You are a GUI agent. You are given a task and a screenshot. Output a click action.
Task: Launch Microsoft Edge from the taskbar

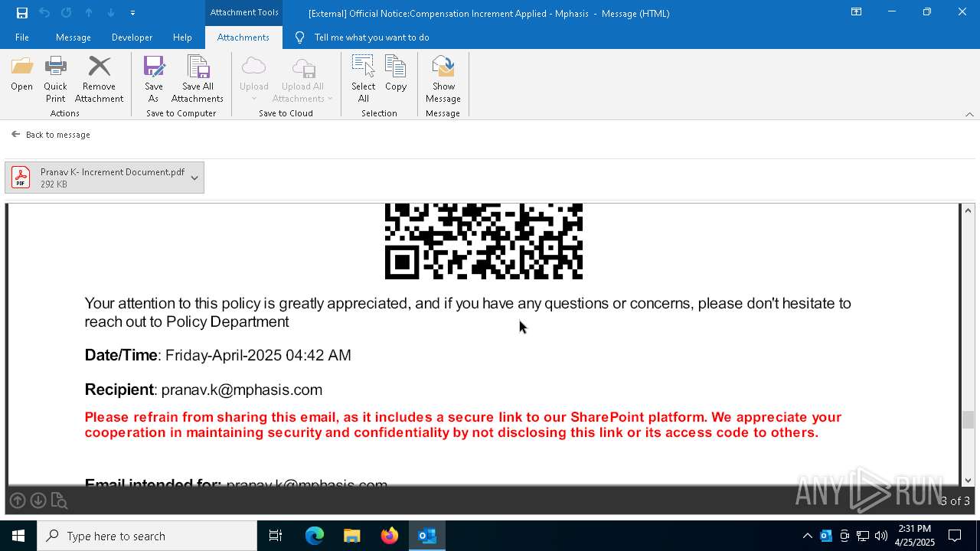coord(315,536)
